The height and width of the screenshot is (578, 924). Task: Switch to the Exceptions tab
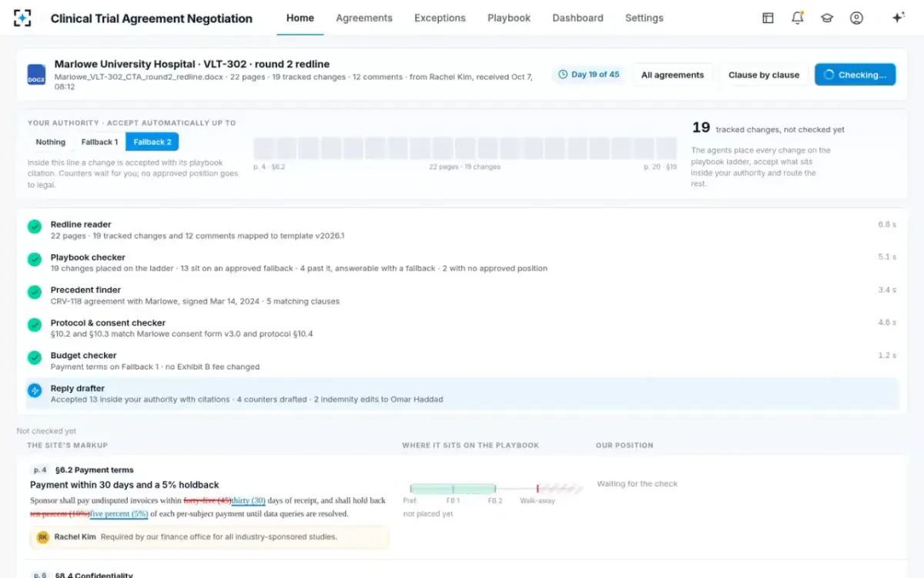click(x=440, y=18)
